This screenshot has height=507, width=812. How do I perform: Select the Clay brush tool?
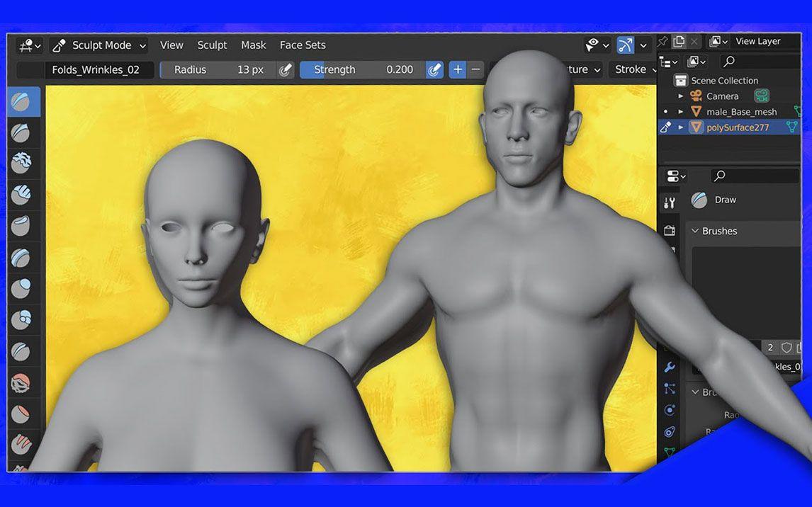click(21, 163)
